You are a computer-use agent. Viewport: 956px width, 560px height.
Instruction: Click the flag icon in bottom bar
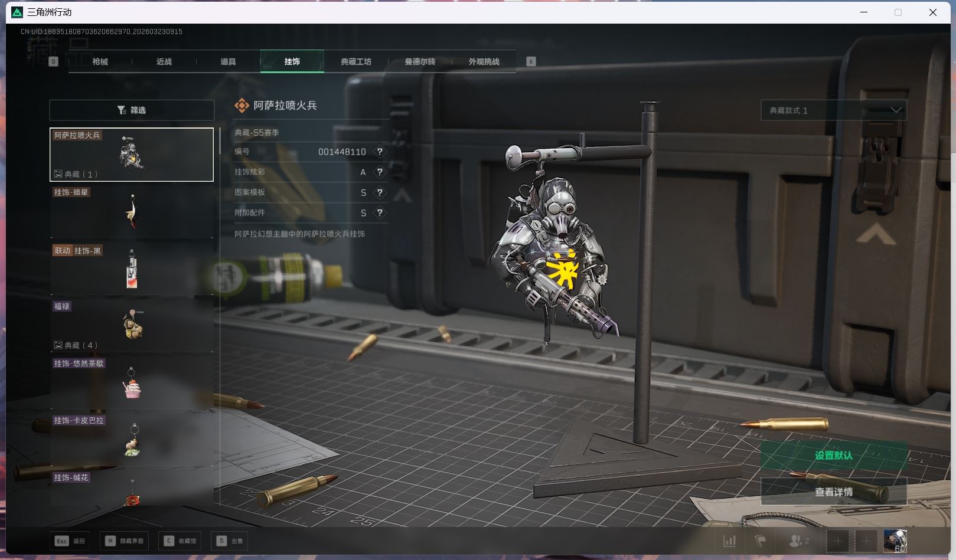[x=761, y=541]
